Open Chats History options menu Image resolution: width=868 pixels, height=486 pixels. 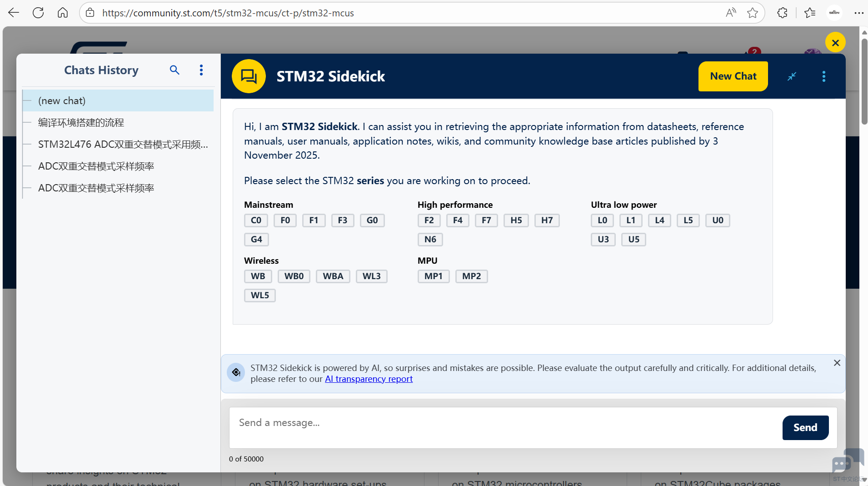point(201,70)
